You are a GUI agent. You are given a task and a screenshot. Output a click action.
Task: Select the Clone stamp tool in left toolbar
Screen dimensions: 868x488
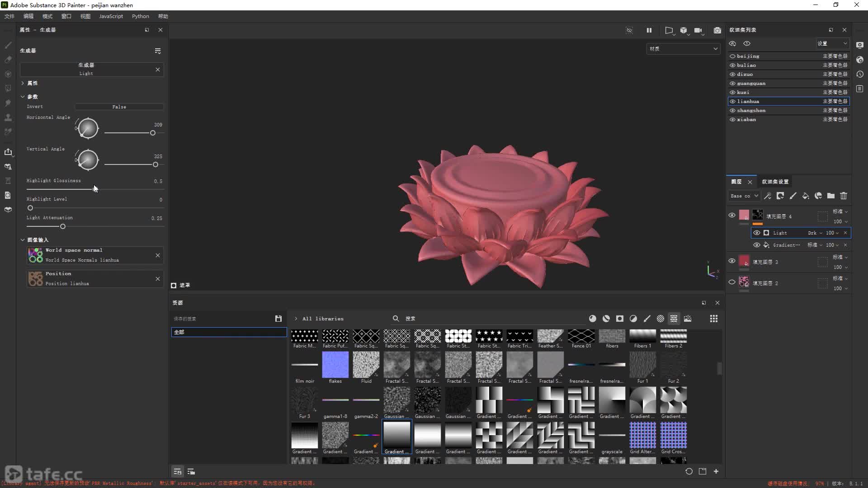click(x=8, y=117)
